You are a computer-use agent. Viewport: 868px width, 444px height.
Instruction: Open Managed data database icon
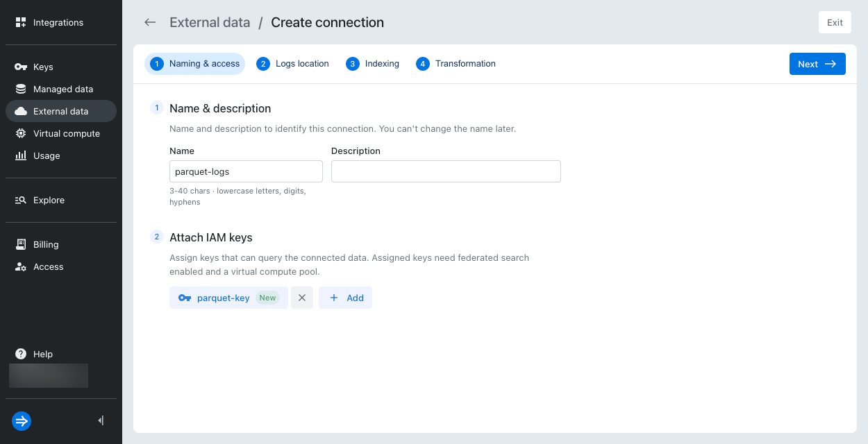[21, 89]
